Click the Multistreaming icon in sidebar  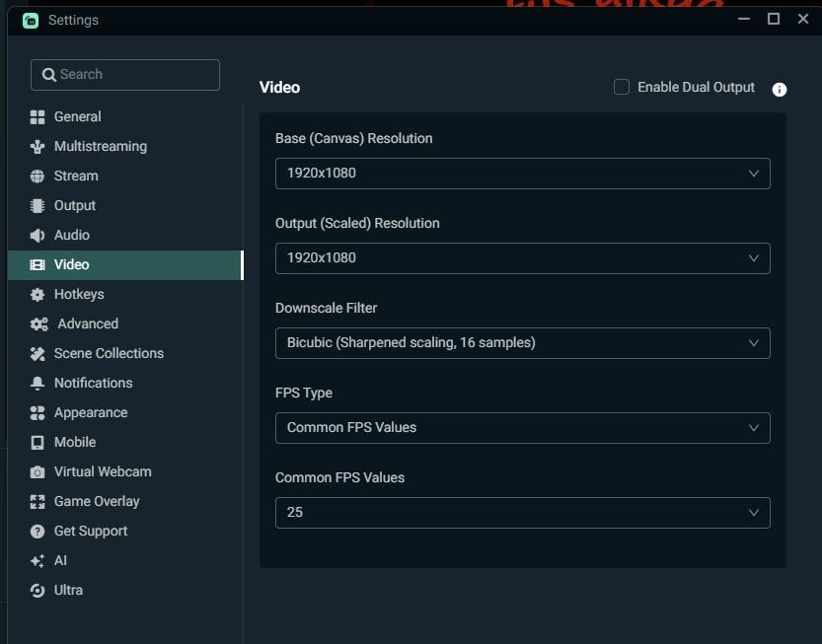tap(37, 146)
